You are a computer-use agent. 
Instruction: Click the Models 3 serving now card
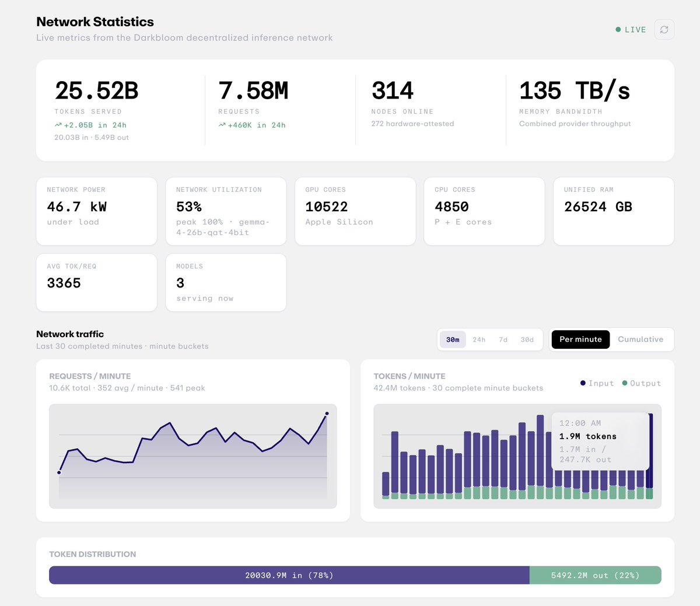click(226, 282)
